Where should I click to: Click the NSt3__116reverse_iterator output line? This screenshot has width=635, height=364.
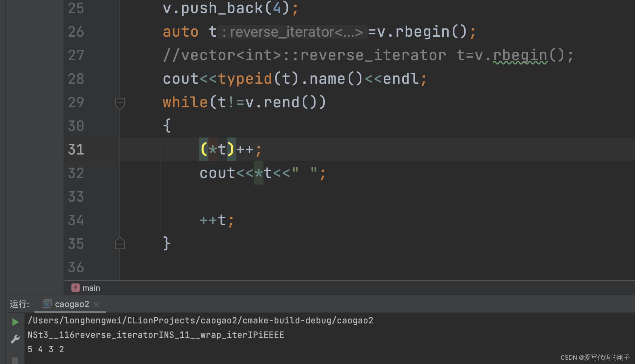coord(156,335)
